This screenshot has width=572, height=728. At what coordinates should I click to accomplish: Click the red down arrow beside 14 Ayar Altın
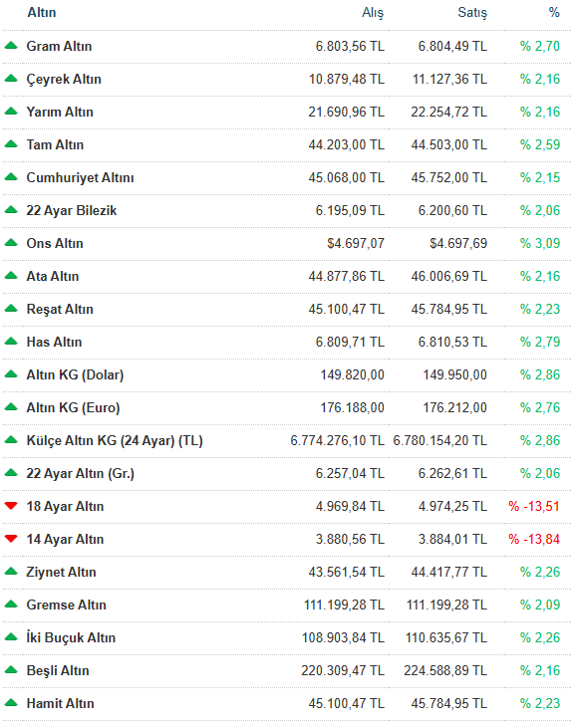(11, 539)
